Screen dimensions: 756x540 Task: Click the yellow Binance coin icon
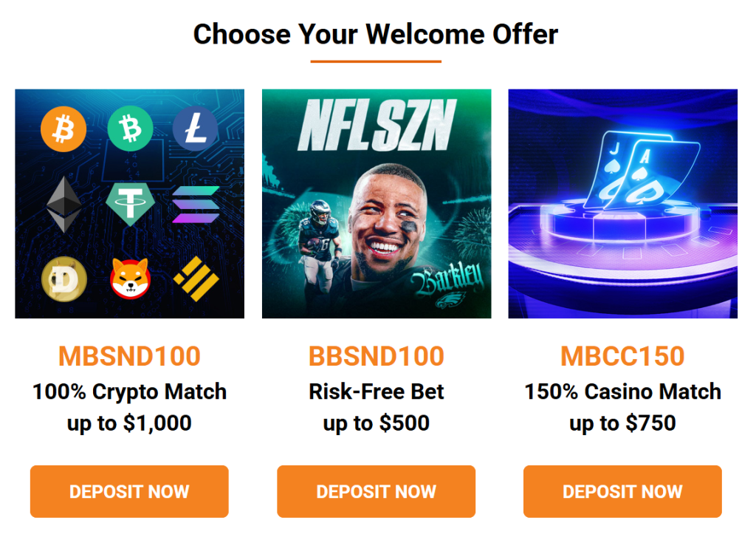pos(196,279)
